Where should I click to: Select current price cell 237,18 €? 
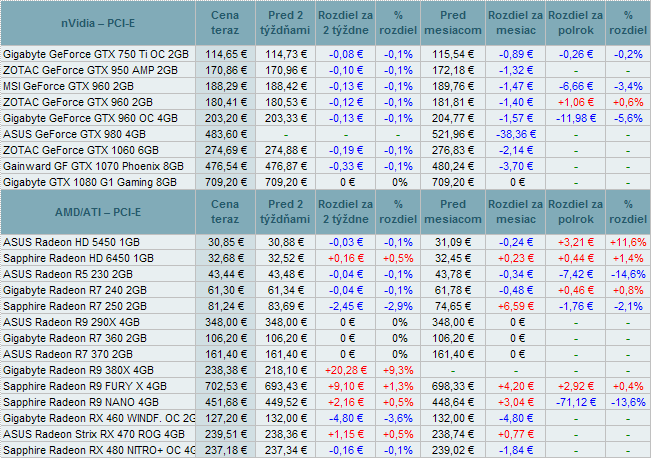(x=225, y=450)
